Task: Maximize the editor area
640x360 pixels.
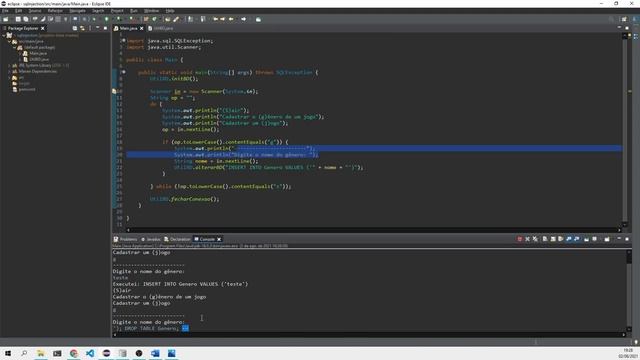Action: point(627,28)
